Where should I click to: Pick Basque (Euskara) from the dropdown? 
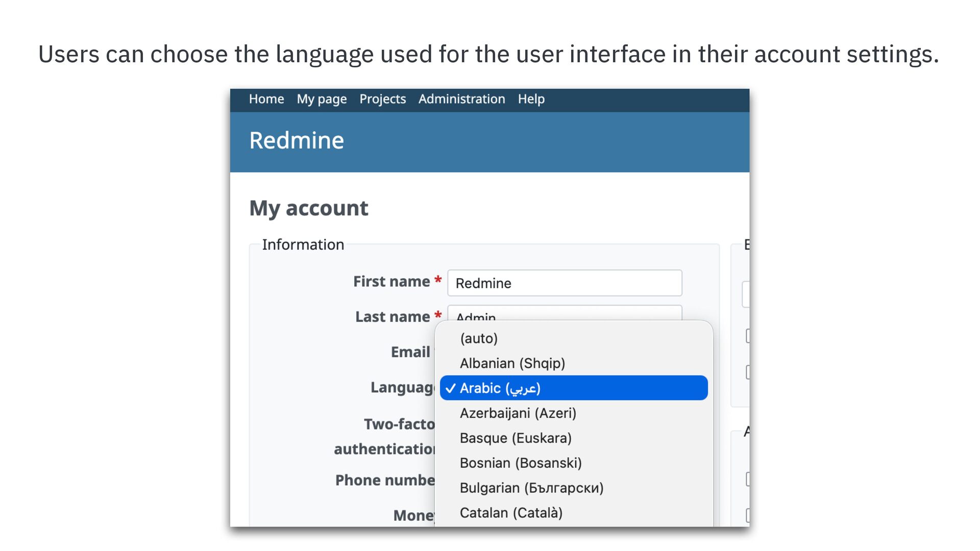574,438
